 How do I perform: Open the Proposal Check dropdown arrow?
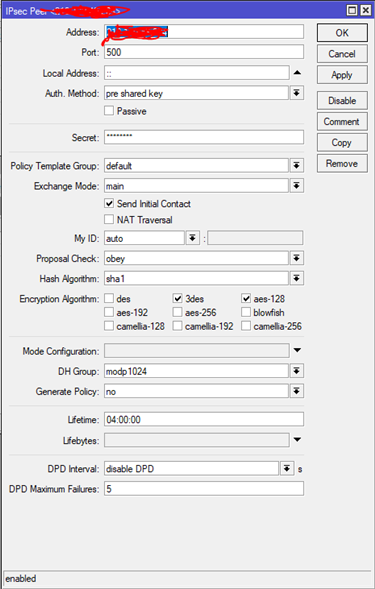pos(296,258)
